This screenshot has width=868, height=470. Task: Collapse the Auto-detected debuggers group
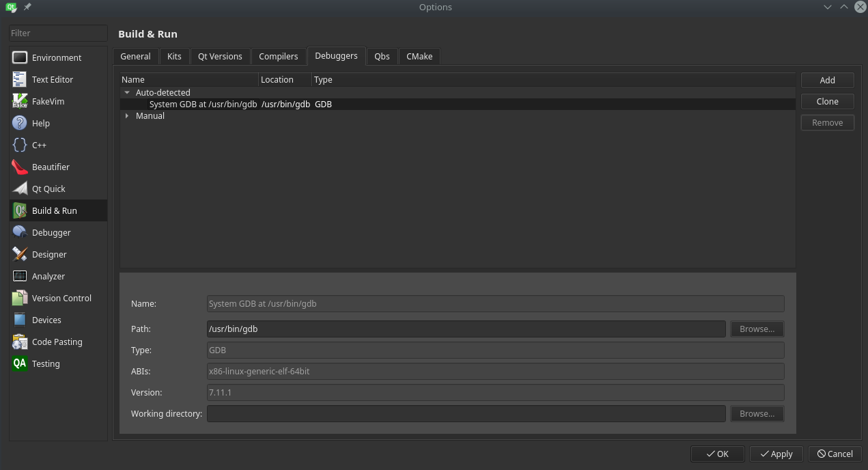coord(127,92)
